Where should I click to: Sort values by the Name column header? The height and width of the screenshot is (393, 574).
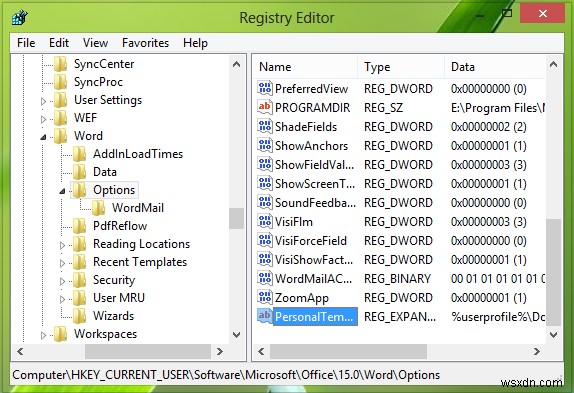[x=305, y=67]
